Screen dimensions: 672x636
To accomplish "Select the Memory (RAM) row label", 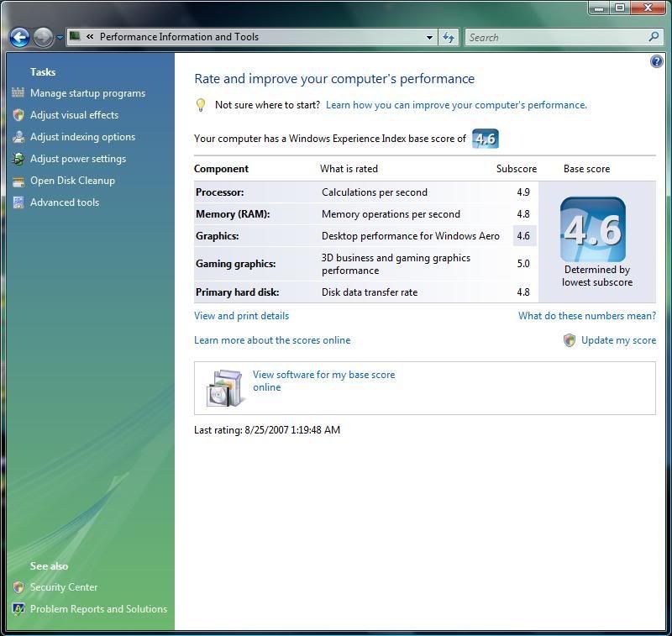I will tap(233, 214).
